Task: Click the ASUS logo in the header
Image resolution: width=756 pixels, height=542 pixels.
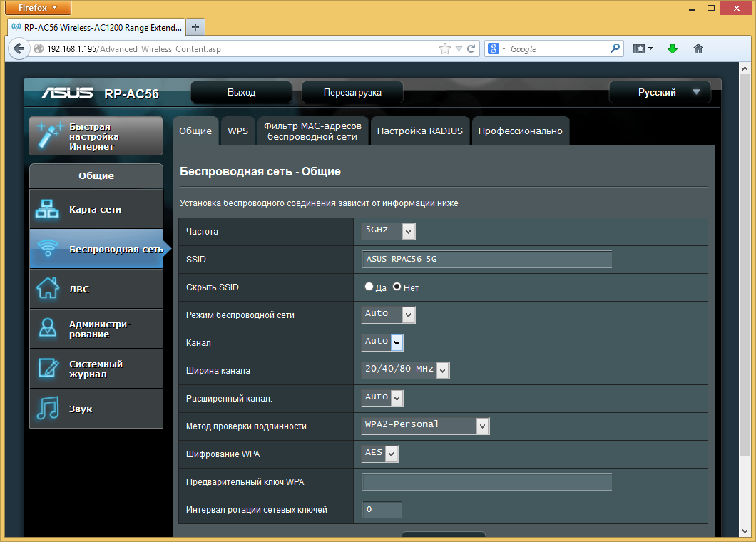Action: click(x=67, y=93)
